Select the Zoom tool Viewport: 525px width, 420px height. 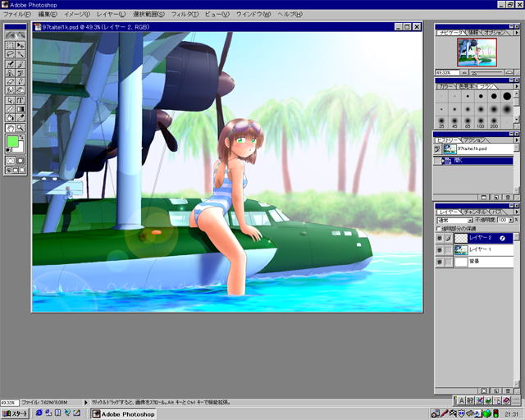pyautogui.click(x=21, y=128)
